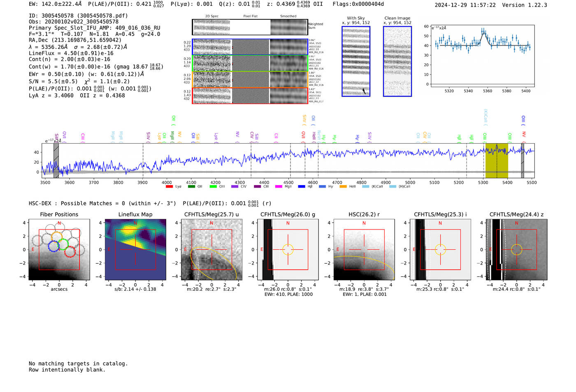Click the 'EWr: 410, PLAE: 1000' caption
Viewport: 576px width, 392px height.
pyautogui.click(x=288, y=294)
